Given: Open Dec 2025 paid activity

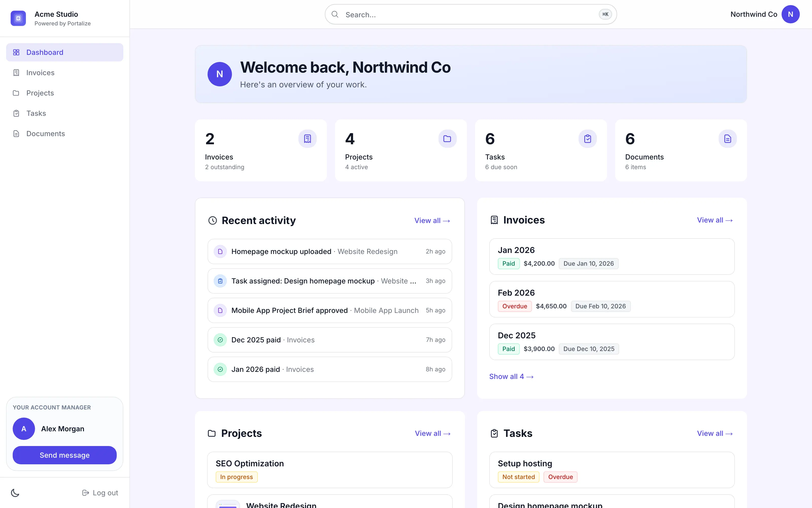Looking at the screenshot, I should 330,340.
